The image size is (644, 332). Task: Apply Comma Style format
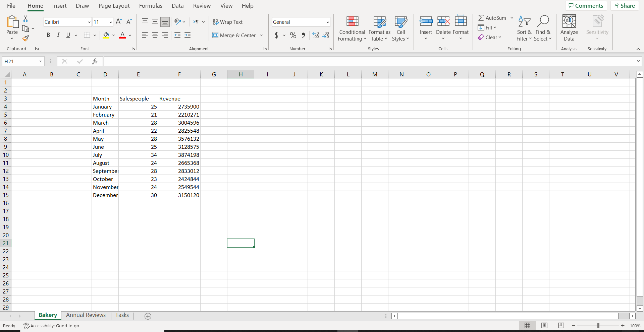tap(303, 35)
